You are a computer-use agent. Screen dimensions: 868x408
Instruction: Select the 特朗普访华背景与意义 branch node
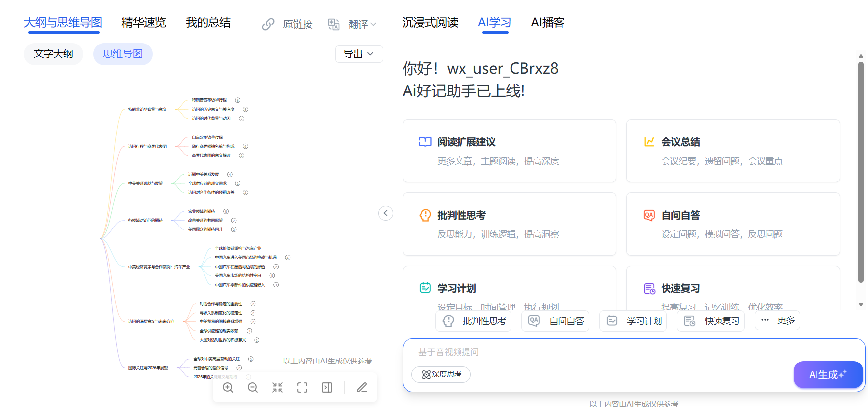[x=148, y=110]
